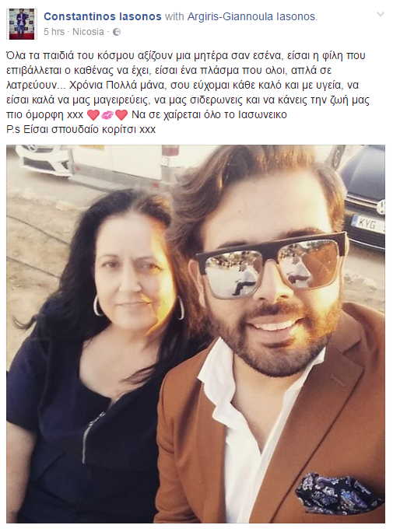
Task: Click the Greek post text paragraph
Action: (x=188, y=85)
